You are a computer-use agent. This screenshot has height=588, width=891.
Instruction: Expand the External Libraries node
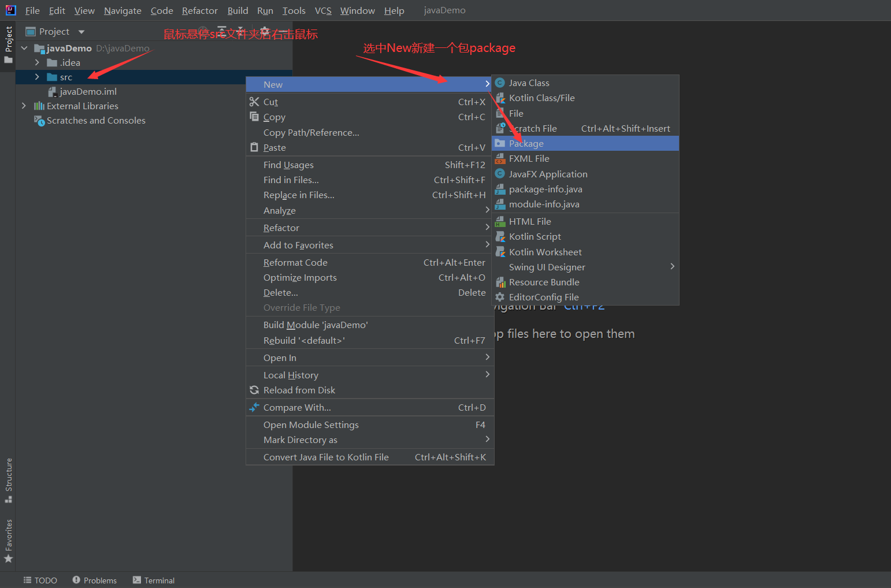pos(24,106)
